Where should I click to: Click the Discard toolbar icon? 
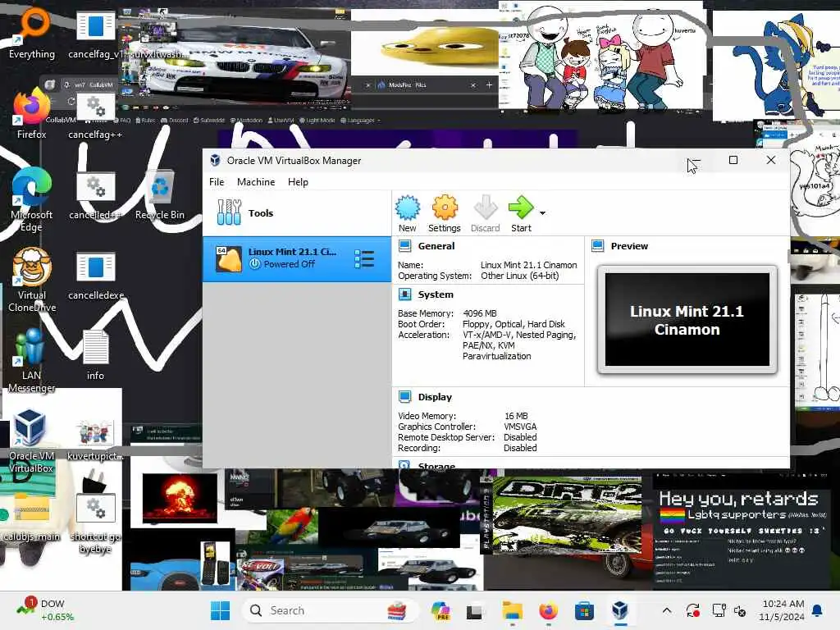pos(486,214)
